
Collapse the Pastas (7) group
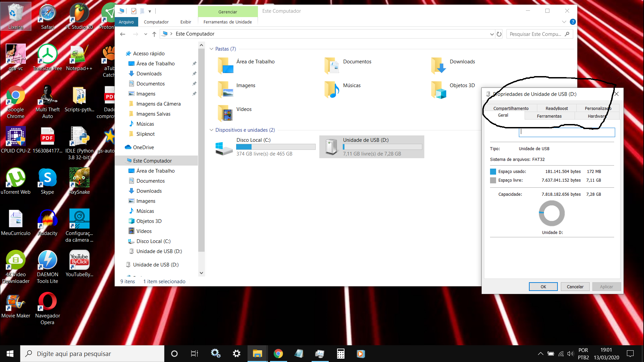click(211, 49)
